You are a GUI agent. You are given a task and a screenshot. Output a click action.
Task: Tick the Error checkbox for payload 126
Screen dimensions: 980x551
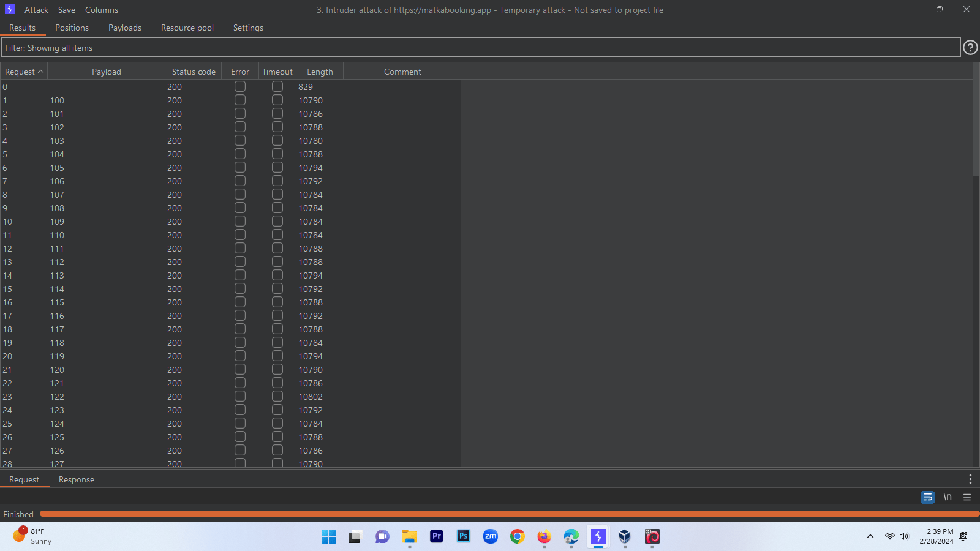(x=240, y=450)
